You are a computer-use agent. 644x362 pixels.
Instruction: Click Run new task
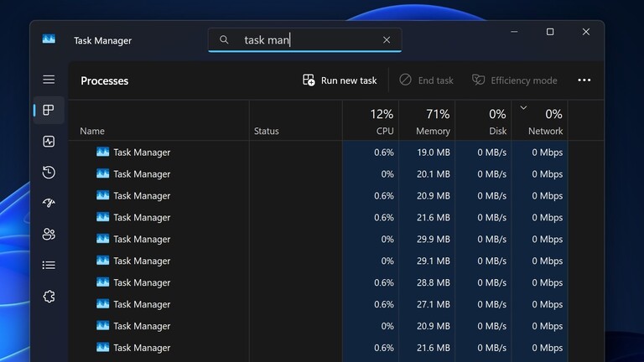(x=340, y=80)
